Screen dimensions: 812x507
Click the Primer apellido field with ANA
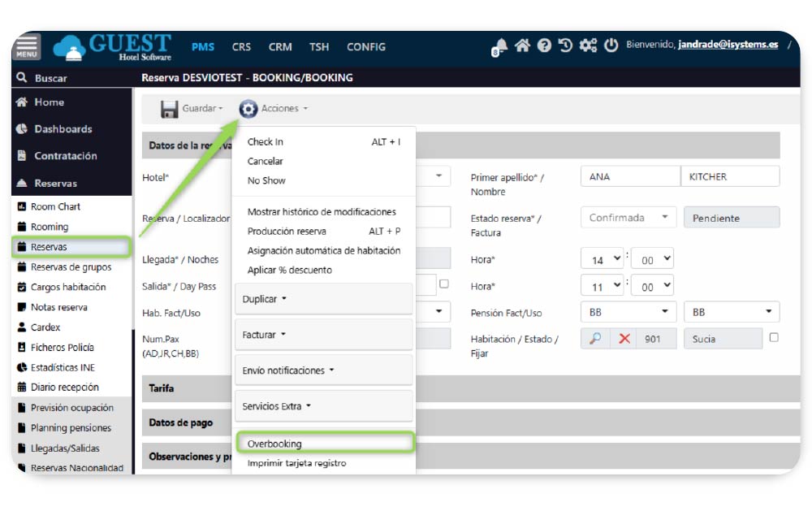pyautogui.click(x=630, y=176)
